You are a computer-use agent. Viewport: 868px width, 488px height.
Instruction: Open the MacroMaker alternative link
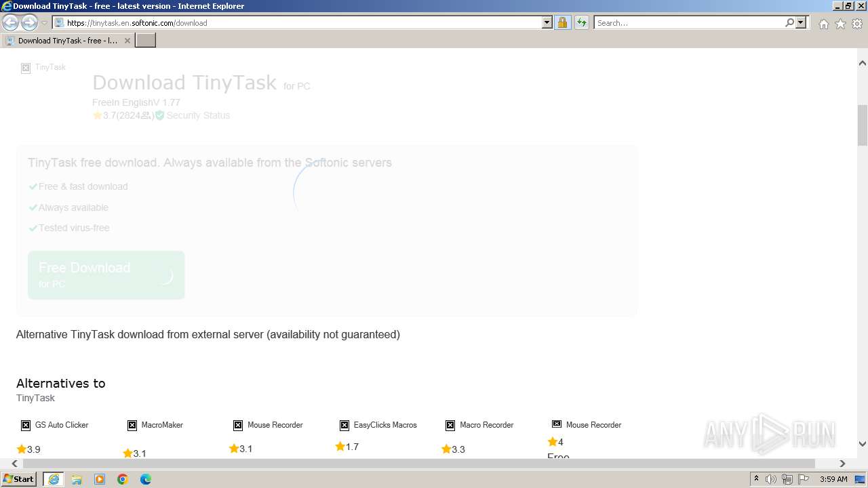click(x=162, y=425)
